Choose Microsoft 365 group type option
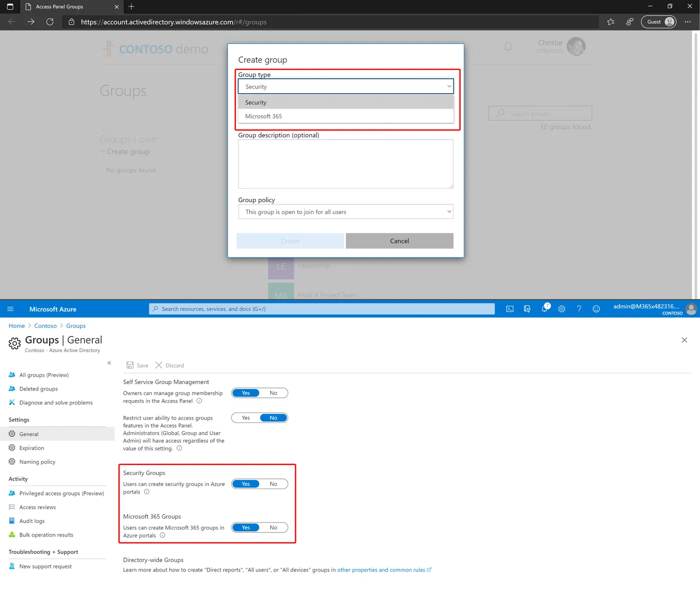The width and height of the screenshot is (700, 613). click(346, 116)
